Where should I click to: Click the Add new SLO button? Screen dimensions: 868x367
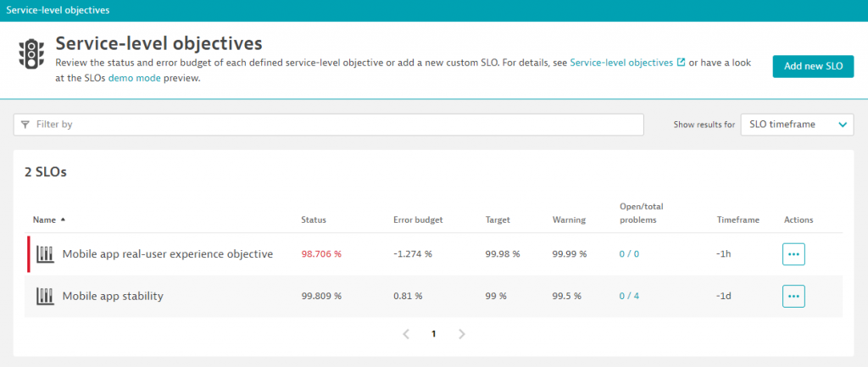[x=812, y=66]
